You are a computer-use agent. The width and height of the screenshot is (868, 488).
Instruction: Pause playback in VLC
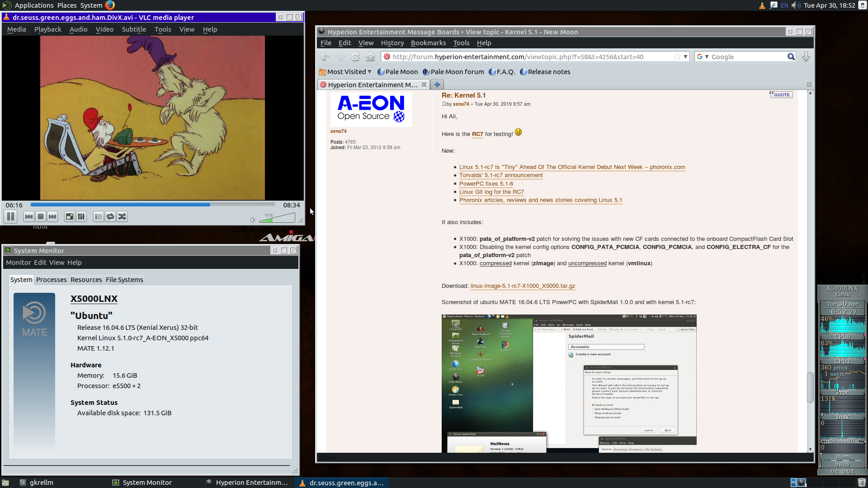coord(10,217)
